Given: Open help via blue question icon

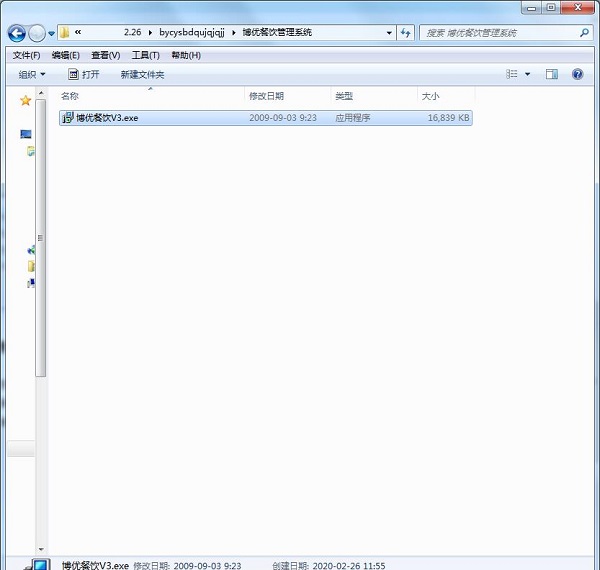Looking at the screenshot, I should [577, 74].
